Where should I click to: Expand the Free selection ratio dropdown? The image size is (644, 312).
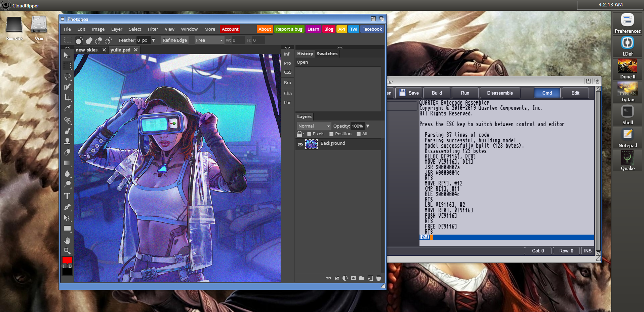209,40
